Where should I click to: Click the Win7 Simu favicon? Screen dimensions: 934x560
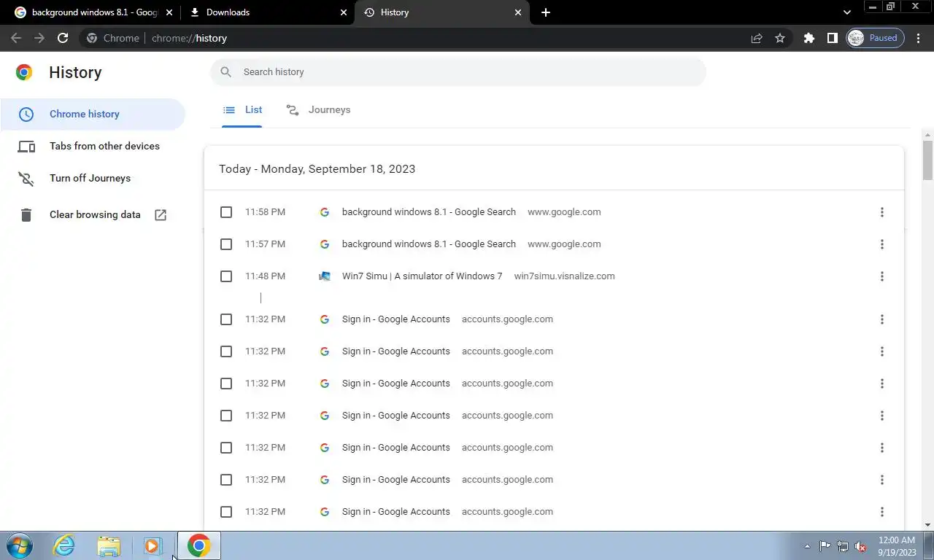[325, 276]
